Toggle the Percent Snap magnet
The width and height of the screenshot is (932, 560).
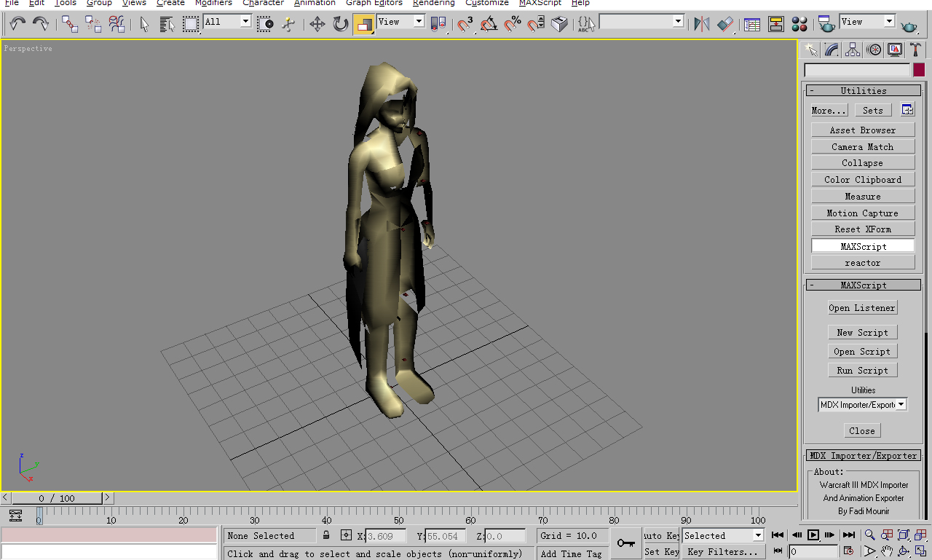[513, 24]
